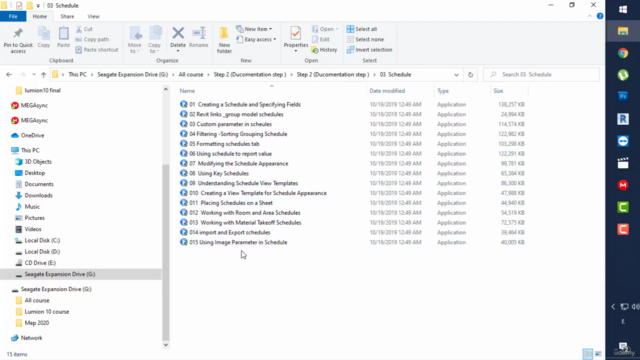Viewport: 640px width, 360px height.
Task: Switch to the Share ribbon tab
Action: 67,16
